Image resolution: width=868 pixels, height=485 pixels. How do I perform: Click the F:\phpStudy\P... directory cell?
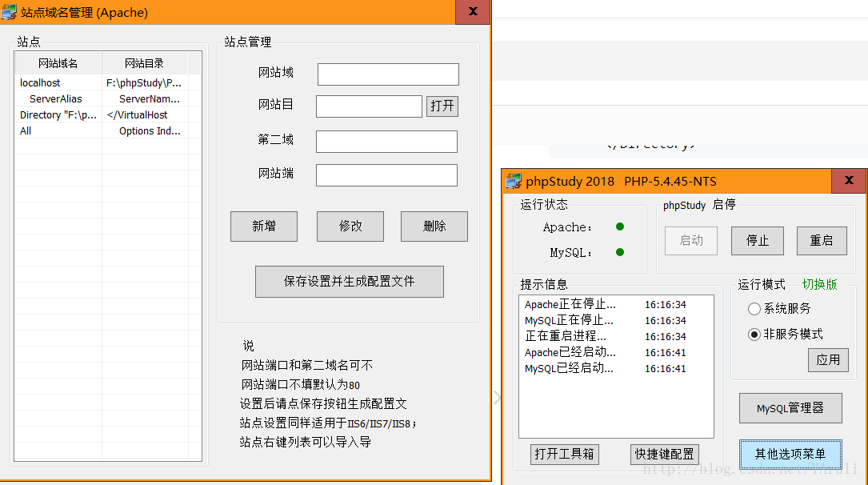click(144, 82)
